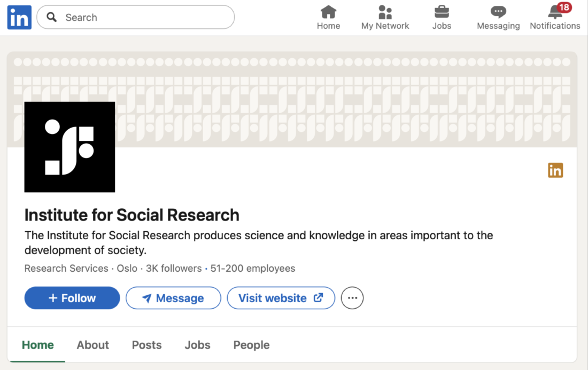Screen dimensions: 588x370
Task: Open the company Jobs tab
Action: coord(197,345)
